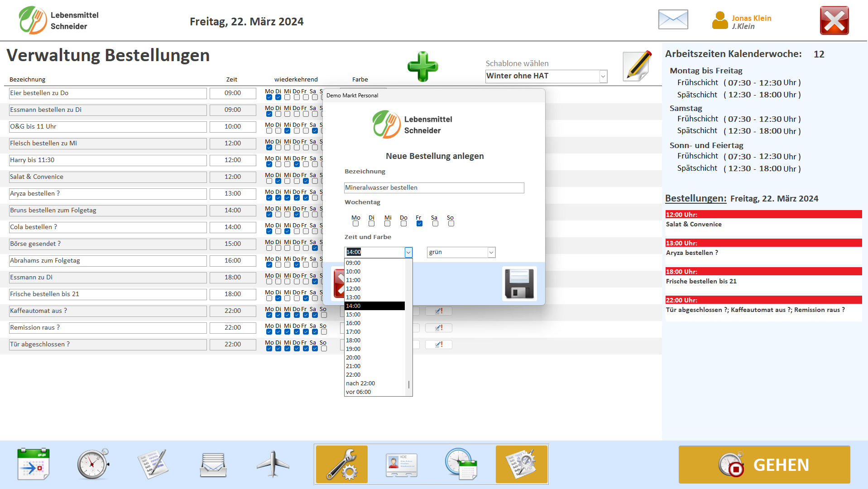This screenshot has width=868, height=489.
Task: Click the stopwatch icon in bottom toolbar
Action: click(93, 465)
